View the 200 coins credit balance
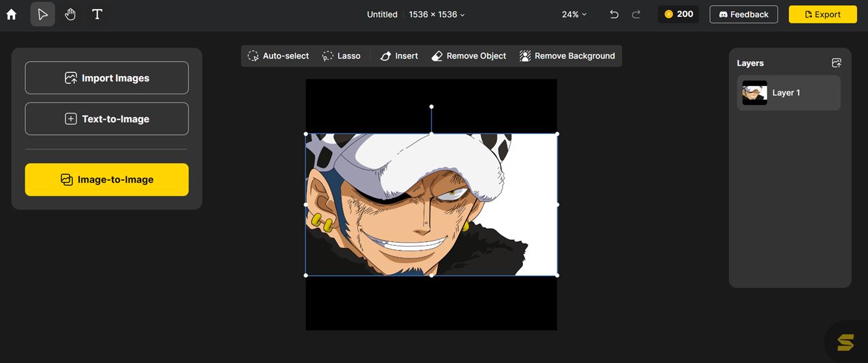This screenshot has height=363, width=868. coord(678,14)
